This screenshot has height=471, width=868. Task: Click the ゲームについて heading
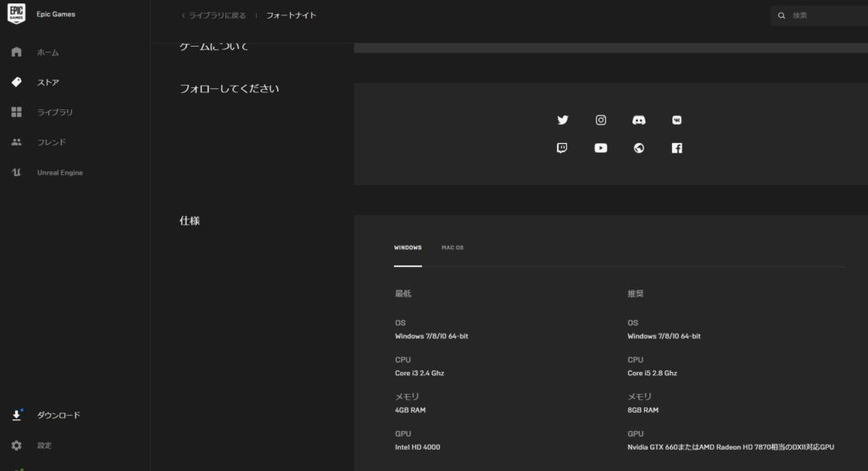tap(214, 47)
